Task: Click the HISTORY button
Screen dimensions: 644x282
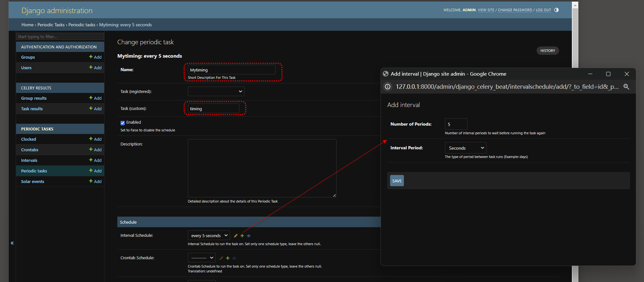Action: [548, 51]
